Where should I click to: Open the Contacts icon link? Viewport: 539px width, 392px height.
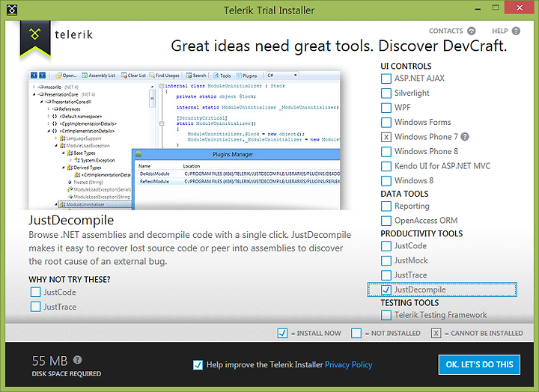(472, 31)
